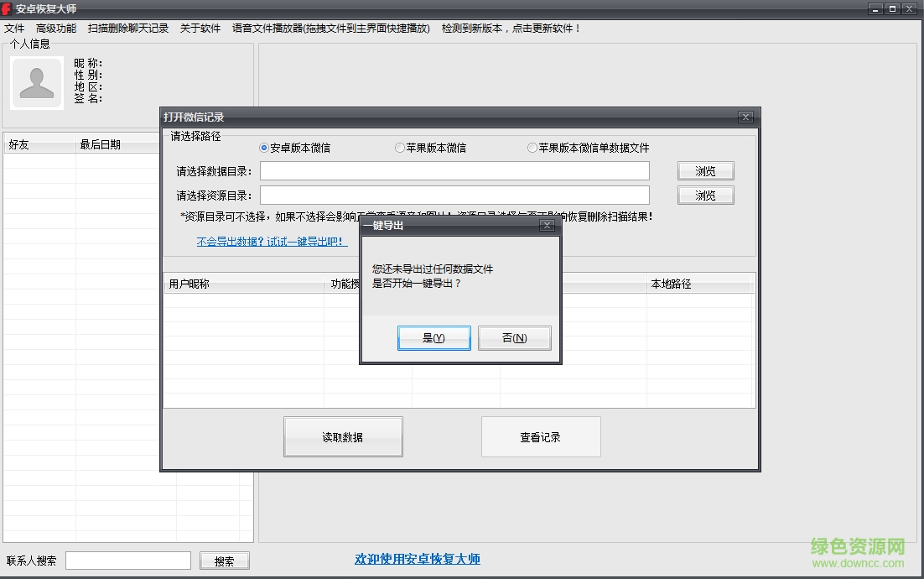Image resolution: width=924 pixels, height=579 pixels.
Task: Open the 关于软件 menu
Action: [201, 27]
